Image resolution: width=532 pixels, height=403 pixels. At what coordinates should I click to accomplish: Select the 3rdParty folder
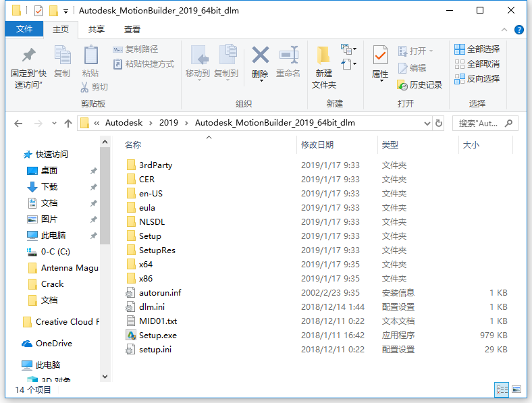pos(149,165)
